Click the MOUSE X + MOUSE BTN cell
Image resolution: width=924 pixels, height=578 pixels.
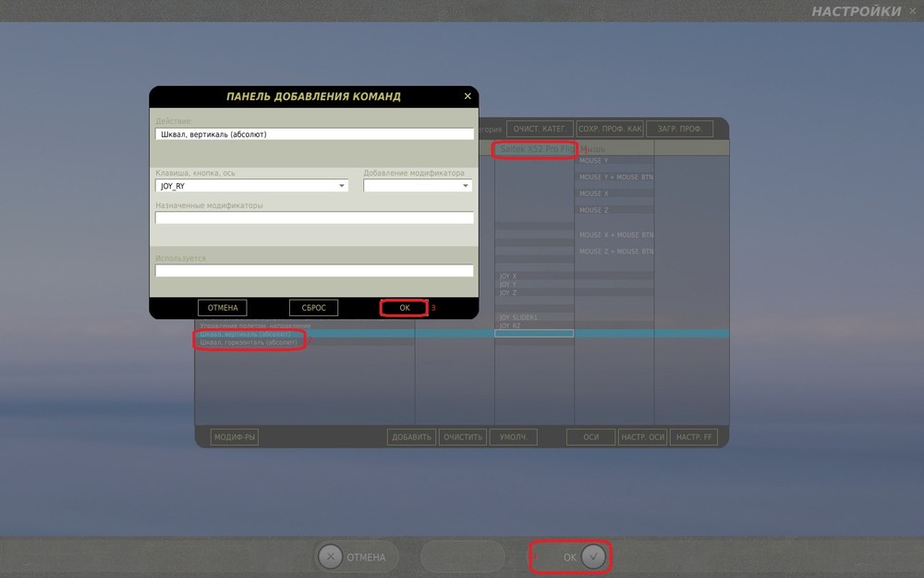pyautogui.click(x=614, y=235)
